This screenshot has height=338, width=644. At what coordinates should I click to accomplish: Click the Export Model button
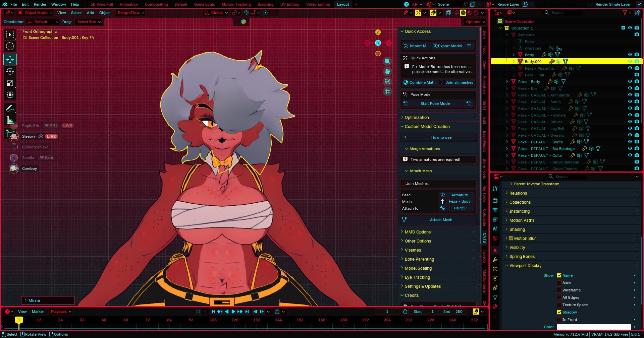(447, 46)
